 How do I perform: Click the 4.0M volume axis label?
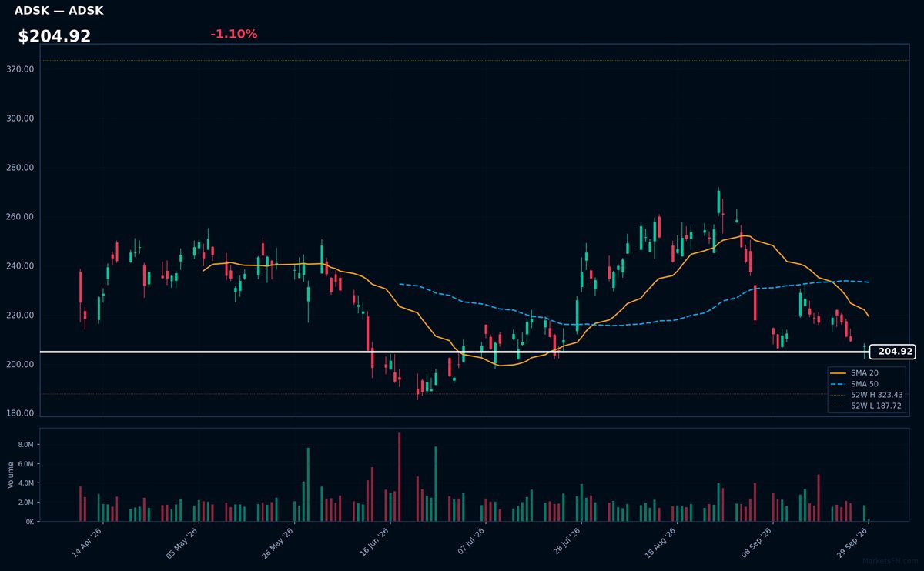coord(25,483)
